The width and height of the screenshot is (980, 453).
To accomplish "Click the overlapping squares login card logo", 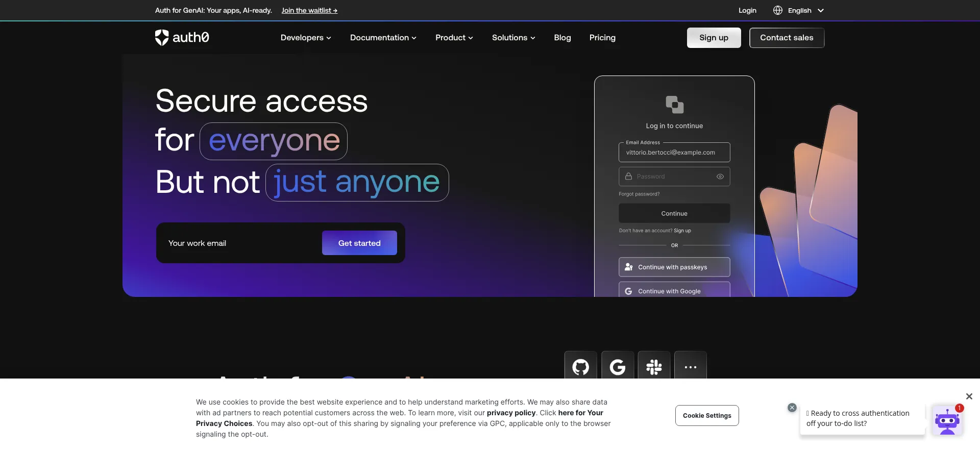I will pos(674,105).
